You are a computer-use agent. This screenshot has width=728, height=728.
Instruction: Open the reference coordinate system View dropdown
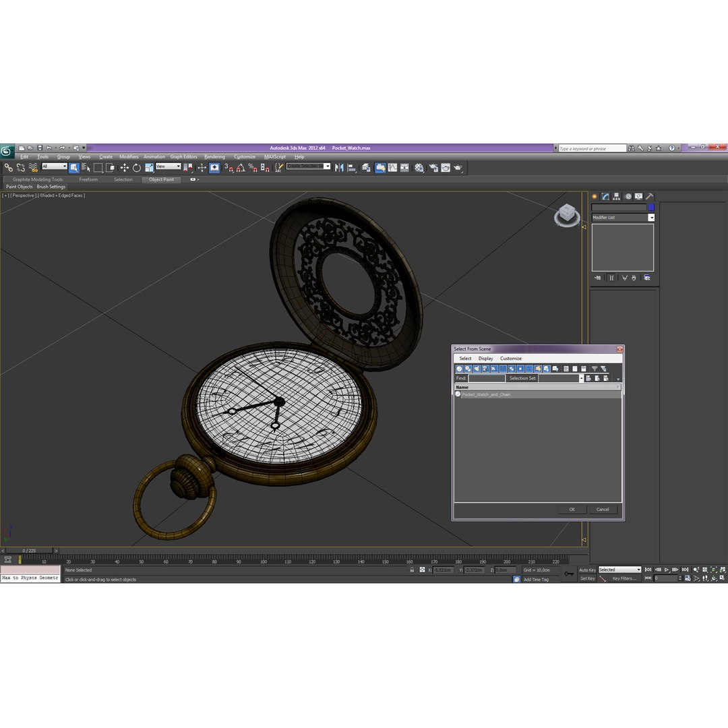point(168,166)
